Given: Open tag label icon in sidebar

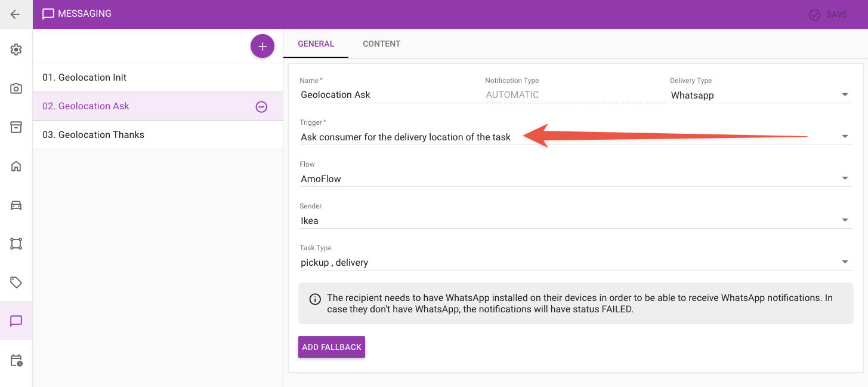Looking at the screenshot, I should click(x=16, y=282).
